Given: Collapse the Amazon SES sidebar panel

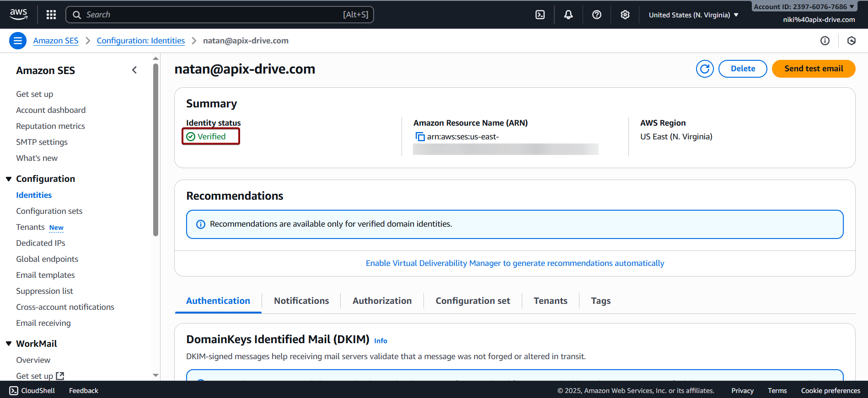Looking at the screenshot, I should 134,70.
